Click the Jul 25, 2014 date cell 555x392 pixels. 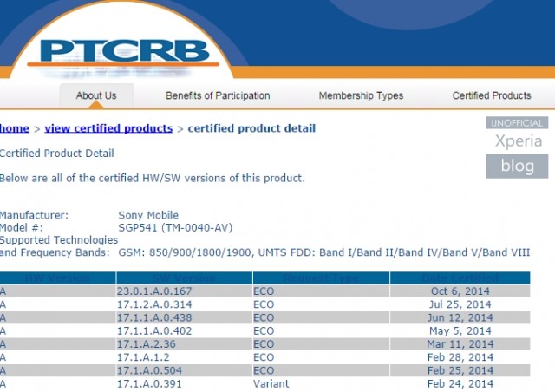(460, 304)
